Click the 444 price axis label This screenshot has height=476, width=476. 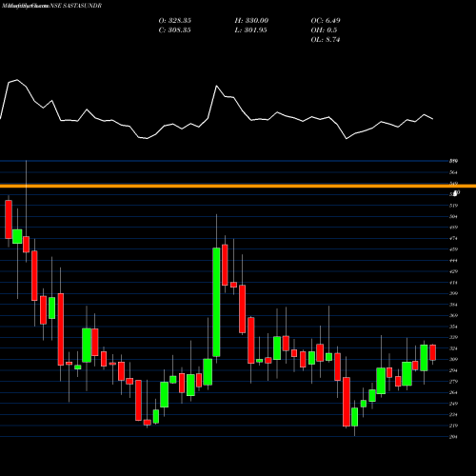click(x=453, y=261)
